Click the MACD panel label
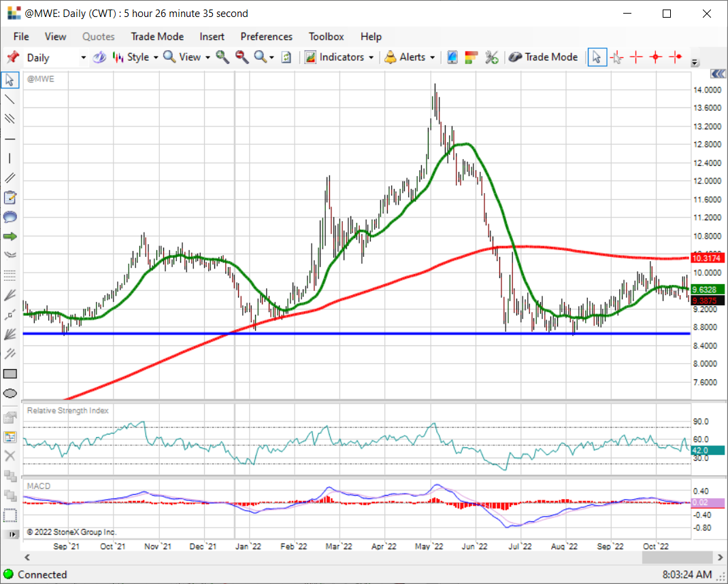Viewport: 728px width, 584px height. 39,486
